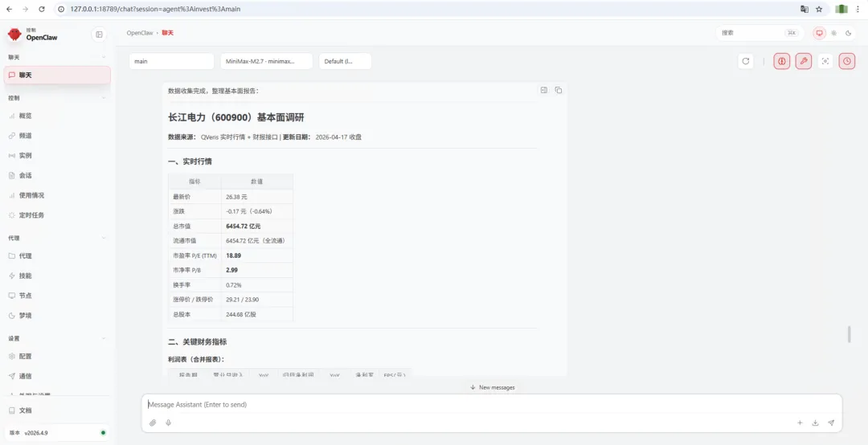View the 使用情况 usage page

(57, 195)
